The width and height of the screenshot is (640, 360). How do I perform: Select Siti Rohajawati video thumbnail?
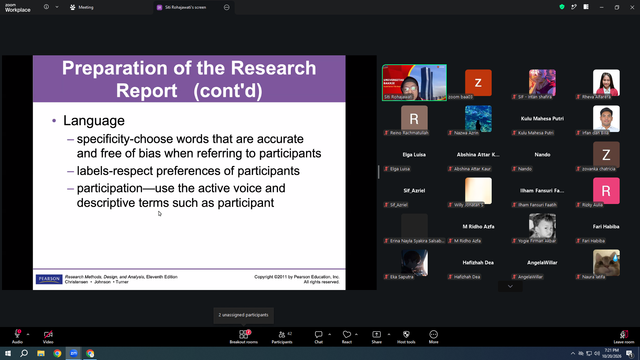click(x=414, y=82)
